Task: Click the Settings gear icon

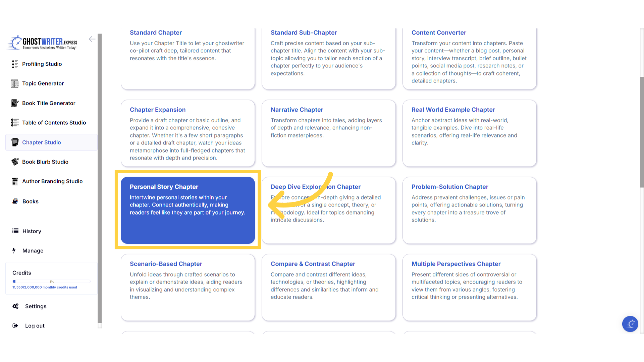Action: [15, 306]
